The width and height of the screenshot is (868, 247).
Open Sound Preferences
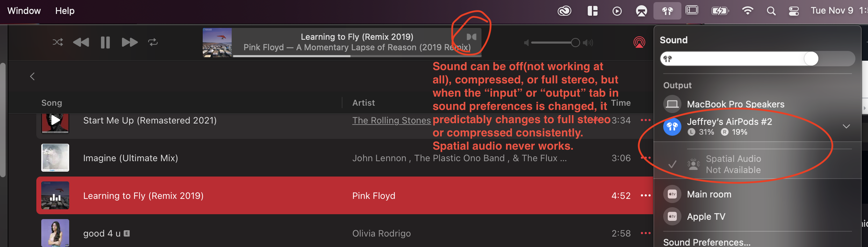(707, 242)
